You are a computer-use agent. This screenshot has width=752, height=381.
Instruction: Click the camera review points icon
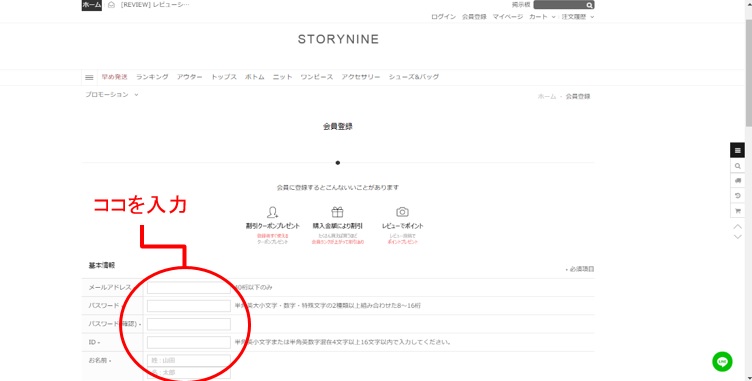point(402,212)
